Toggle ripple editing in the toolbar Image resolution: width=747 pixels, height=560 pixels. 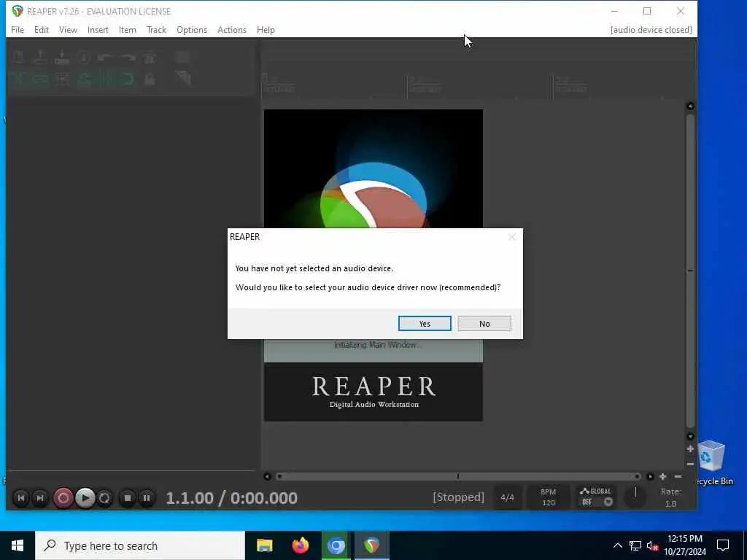[63, 79]
